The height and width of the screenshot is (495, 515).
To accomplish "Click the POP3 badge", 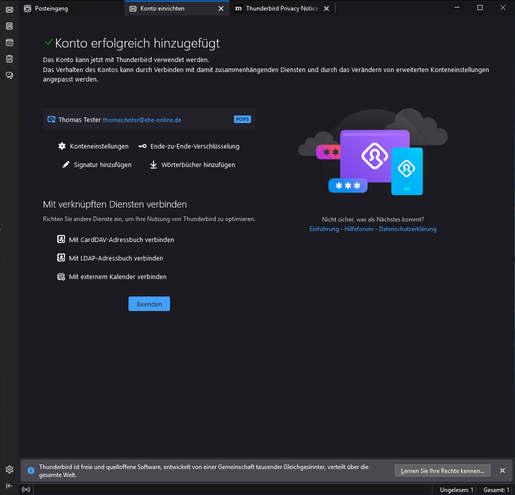I will tap(242, 119).
